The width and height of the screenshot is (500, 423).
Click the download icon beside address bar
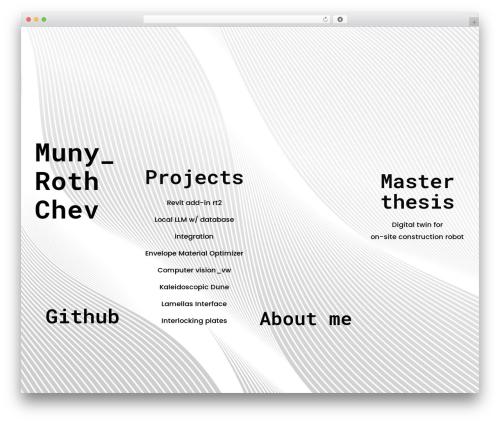pyautogui.click(x=340, y=20)
